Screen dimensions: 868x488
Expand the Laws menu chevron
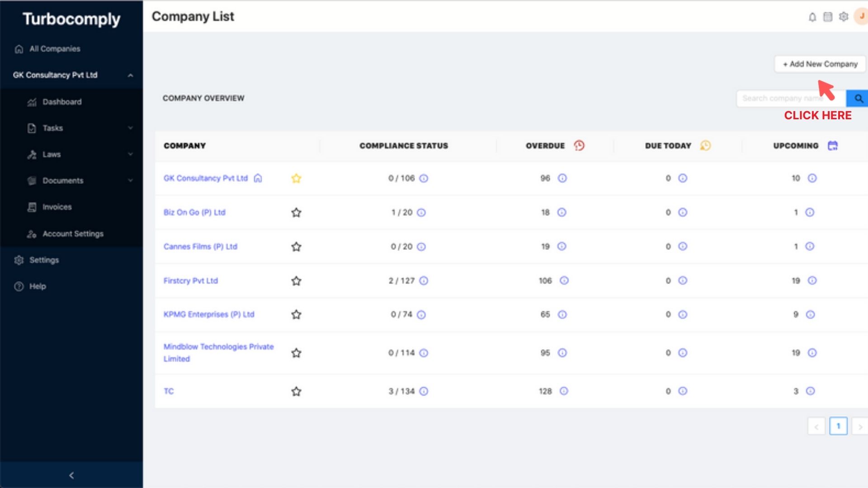coord(130,155)
